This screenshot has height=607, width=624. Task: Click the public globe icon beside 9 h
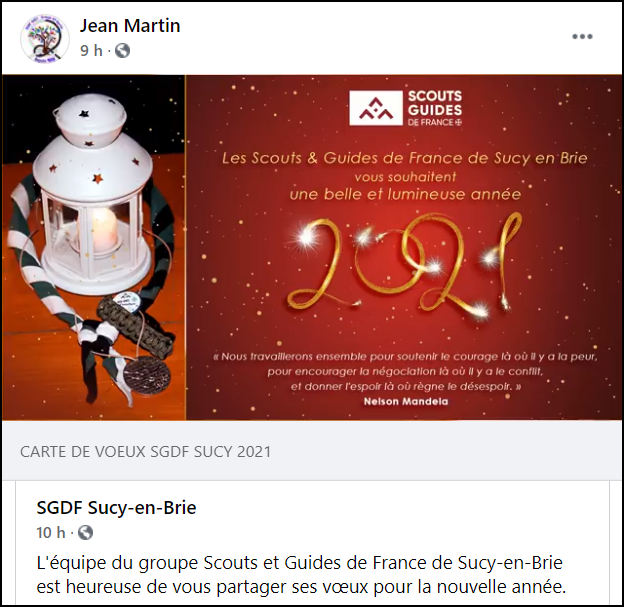123,51
